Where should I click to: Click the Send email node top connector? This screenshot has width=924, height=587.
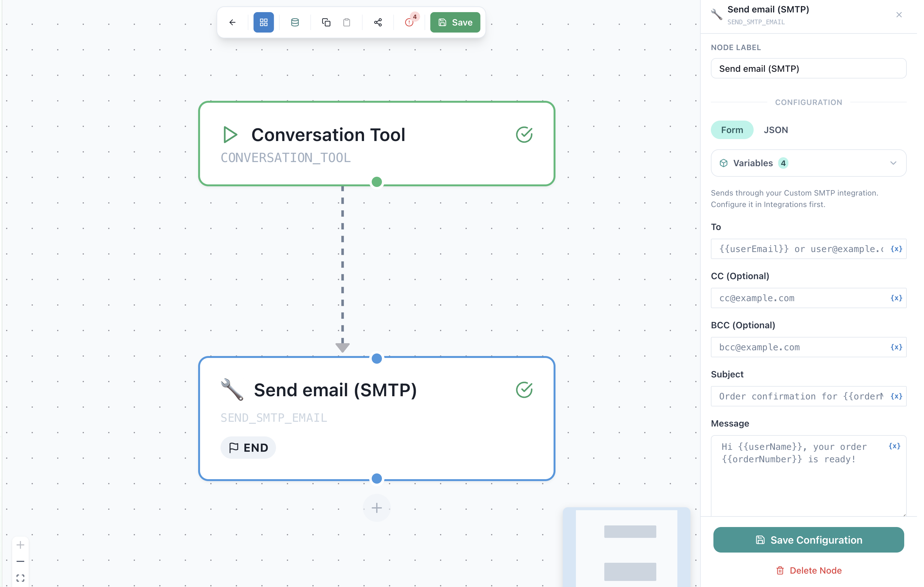(x=377, y=358)
